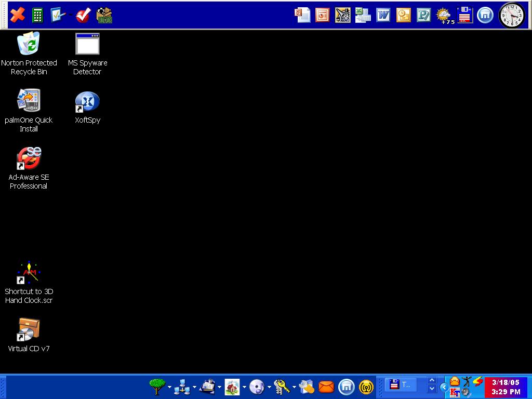Open the XoftSpy desktop shortcut
Viewport: 532px width, 399px height.
87,101
